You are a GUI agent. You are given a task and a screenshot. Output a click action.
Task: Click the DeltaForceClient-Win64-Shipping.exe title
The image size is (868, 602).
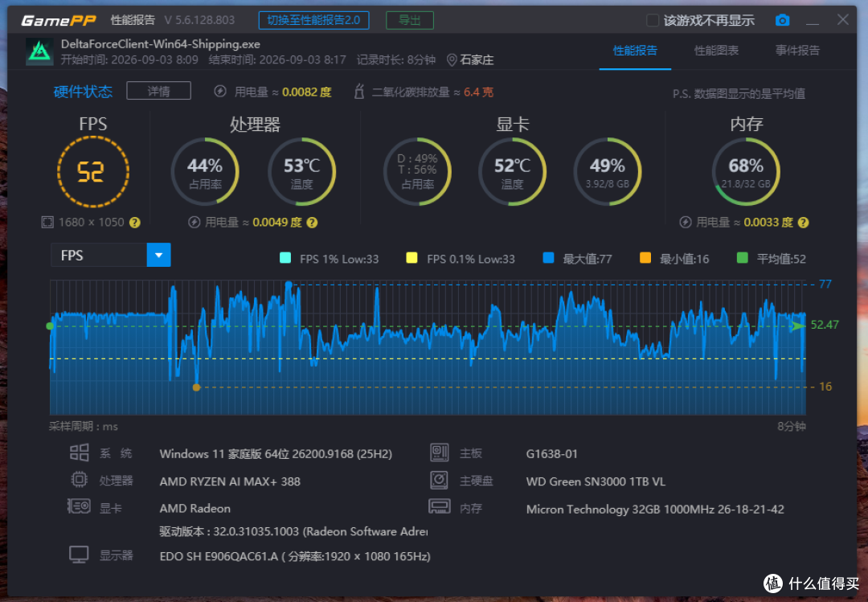tap(161, 43)
